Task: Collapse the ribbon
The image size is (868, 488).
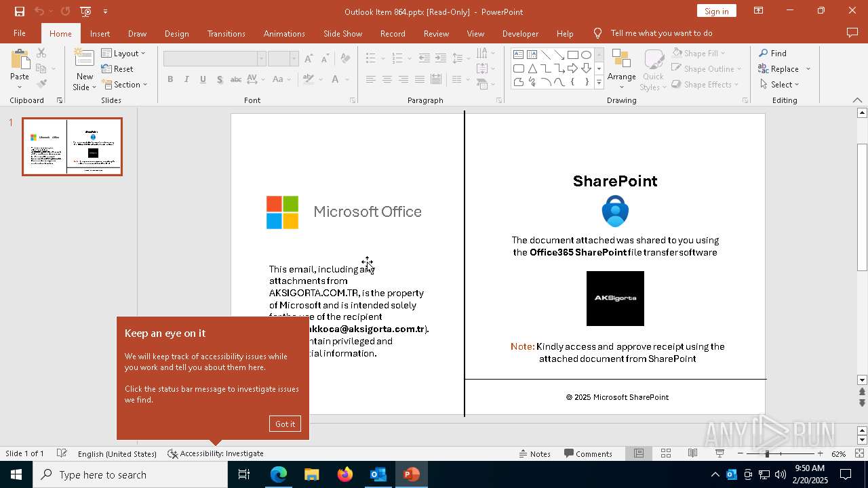Action: [x=857, y=100]
